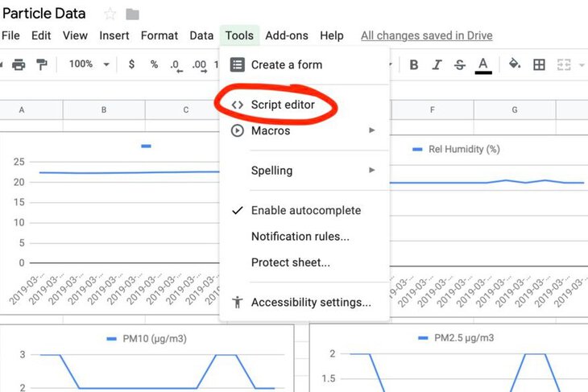Screen dimensions: 588x392
Task: Select column B header
Action: pos(104,109)
